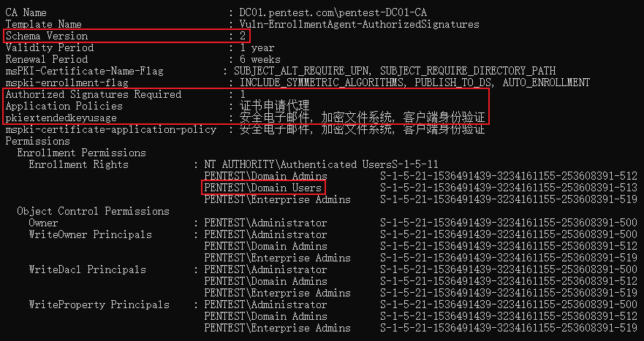Click the highlighted Schema Version label
Viewport: 644px width, 341px height.
(x=46, y=36)
